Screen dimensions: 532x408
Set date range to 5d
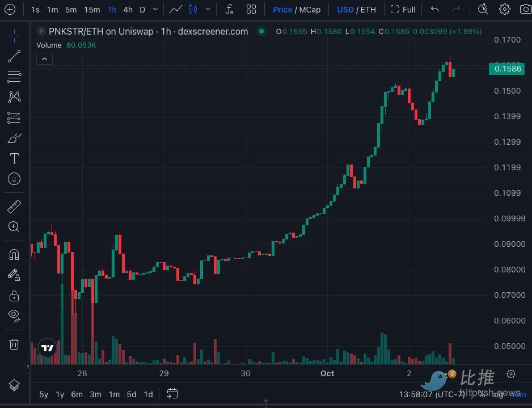[131, 394]
